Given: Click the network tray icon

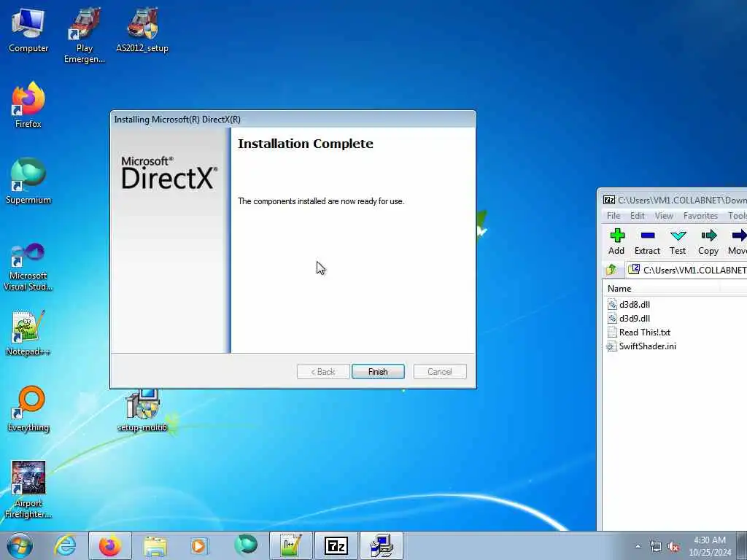Looking at the screenshot, I should (656, 547).
